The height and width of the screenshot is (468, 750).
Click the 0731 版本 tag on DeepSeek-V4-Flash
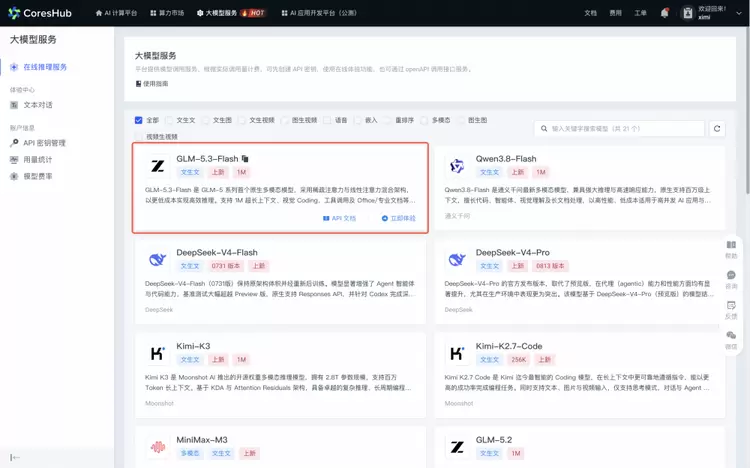point(225,266)
